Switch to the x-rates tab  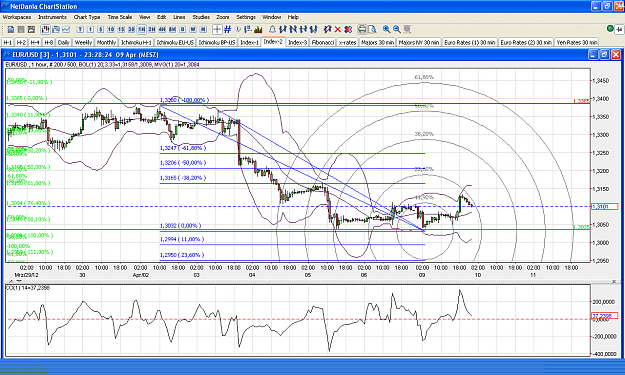347,42
